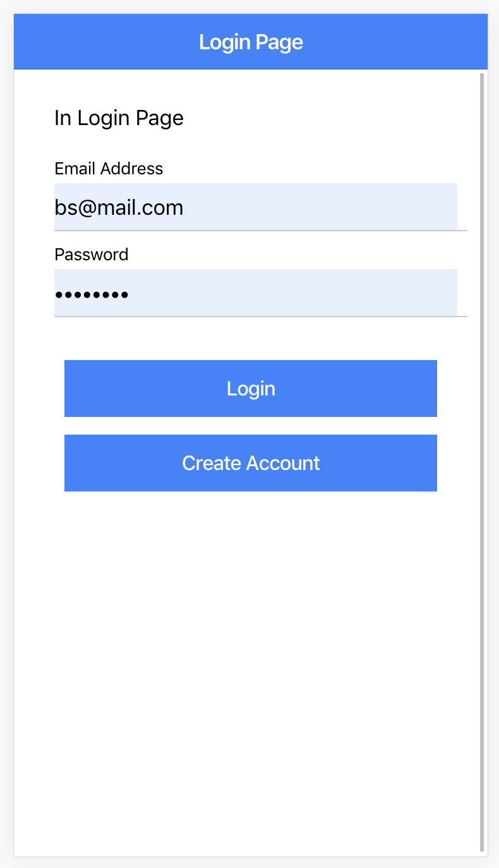Image resolution: width=499 pixels, height=868 pixels.
Task: Click the "In Login Page" heading text
Action: [x=119, y=118]
